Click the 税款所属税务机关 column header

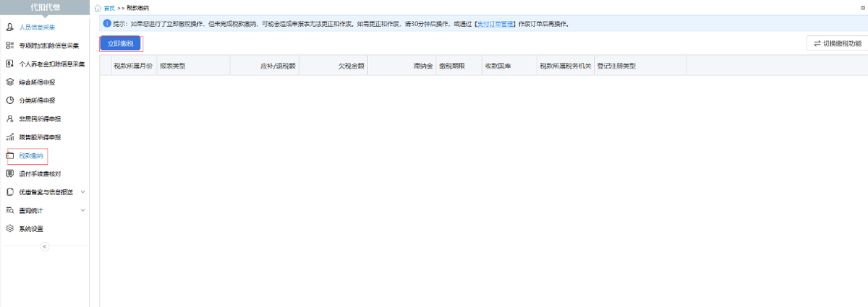point(565,66)
